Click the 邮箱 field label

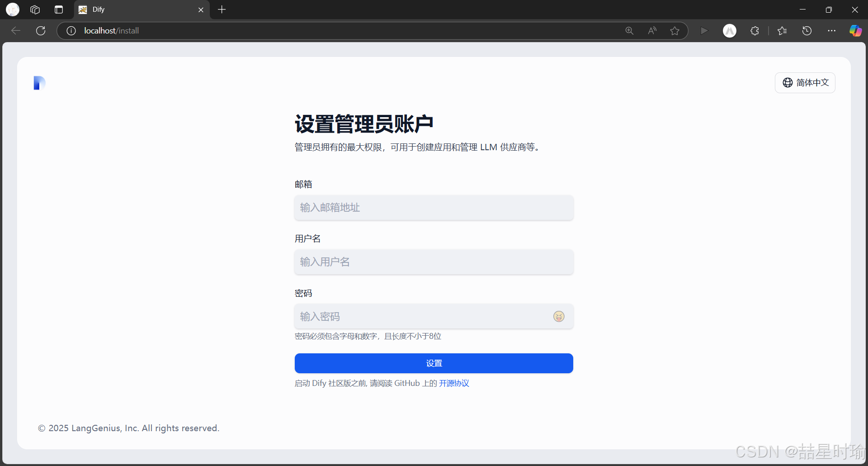303,184
